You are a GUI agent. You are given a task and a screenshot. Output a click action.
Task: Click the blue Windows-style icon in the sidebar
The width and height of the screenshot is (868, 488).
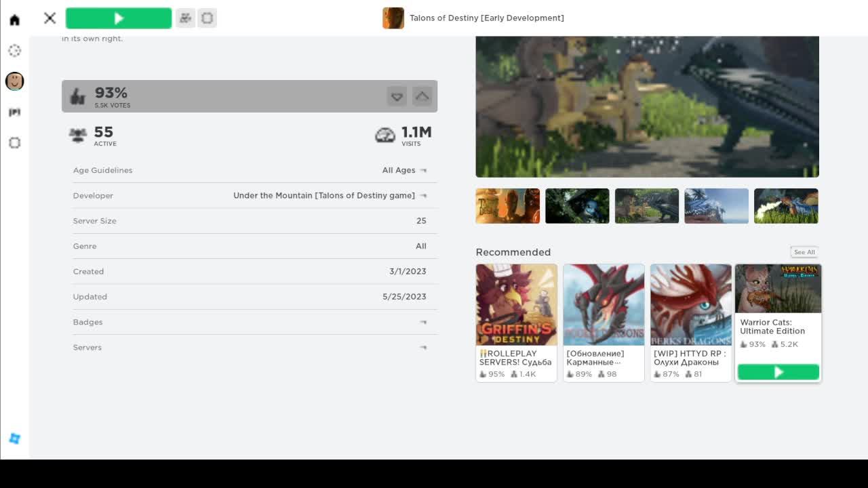14,439
